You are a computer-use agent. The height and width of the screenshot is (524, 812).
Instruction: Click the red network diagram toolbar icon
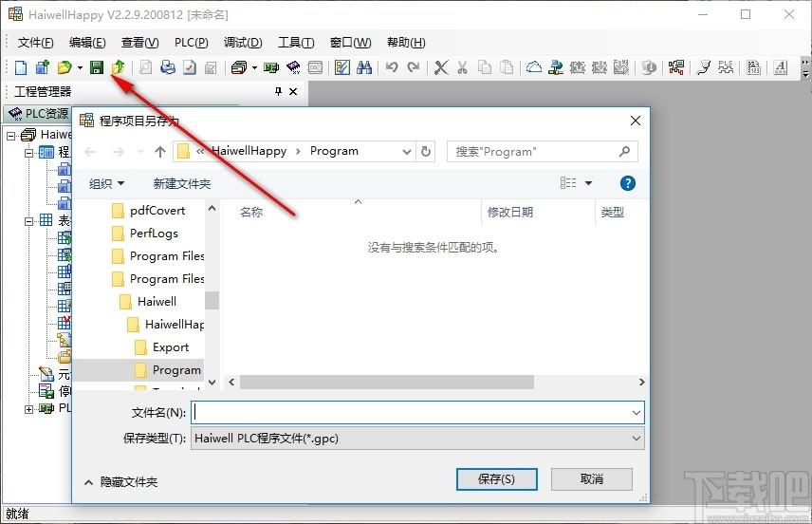[675, 67]
